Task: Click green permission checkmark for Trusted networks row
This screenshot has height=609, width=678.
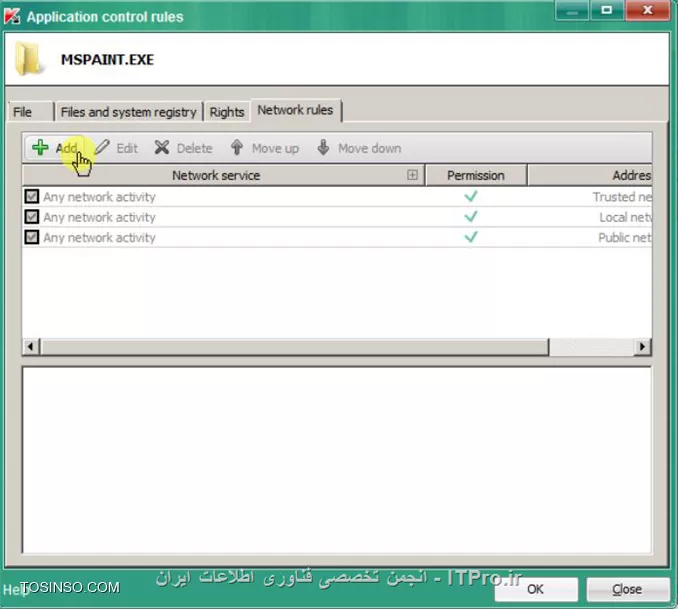Action: 471,196
